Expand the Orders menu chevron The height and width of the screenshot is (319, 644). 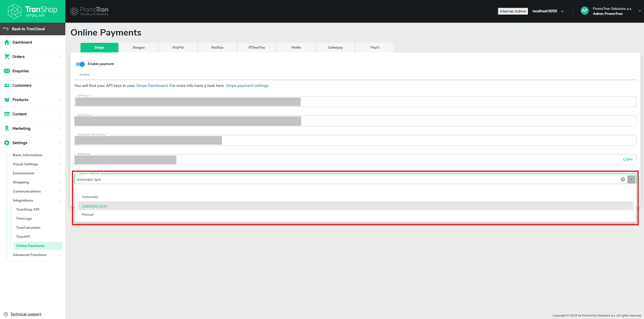pyautogui.click(x=59, y=57)
